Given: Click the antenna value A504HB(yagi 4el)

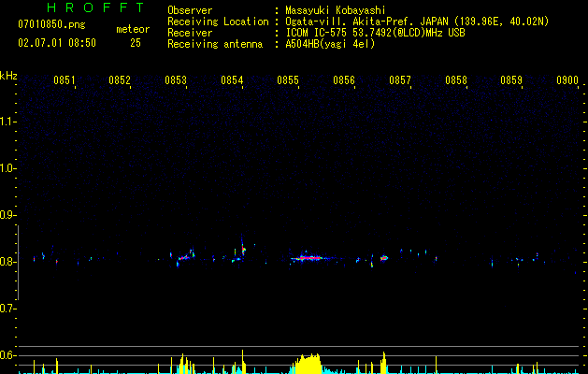Looking at the screenshot, I should coord(330,44).
